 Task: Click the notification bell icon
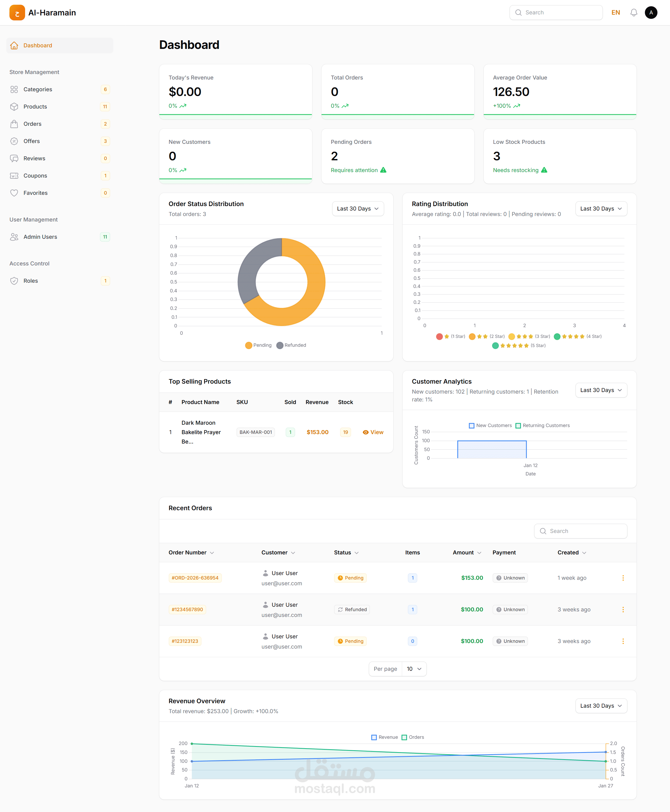633,13
